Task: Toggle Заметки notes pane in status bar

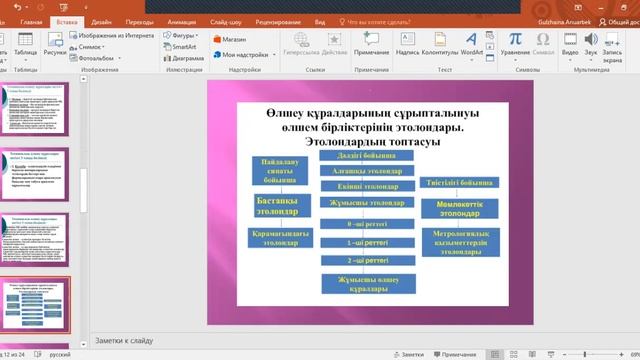Action: (409, 355)
